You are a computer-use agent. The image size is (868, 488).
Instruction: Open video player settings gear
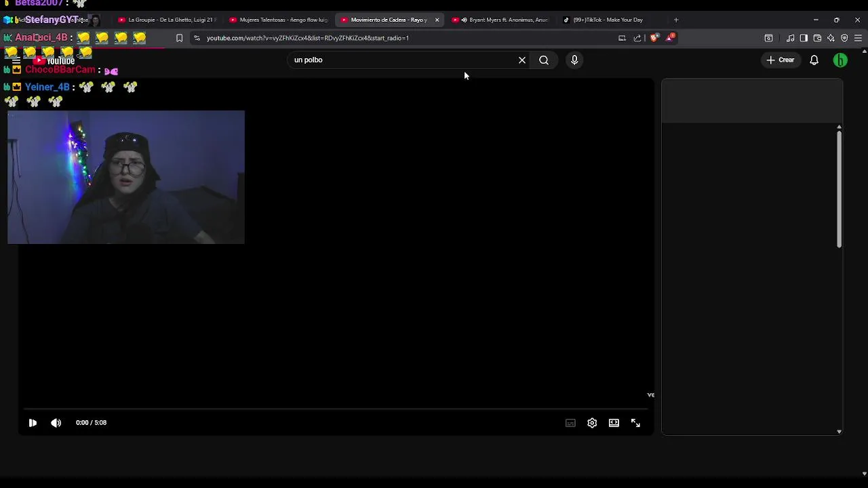(592, 423)
